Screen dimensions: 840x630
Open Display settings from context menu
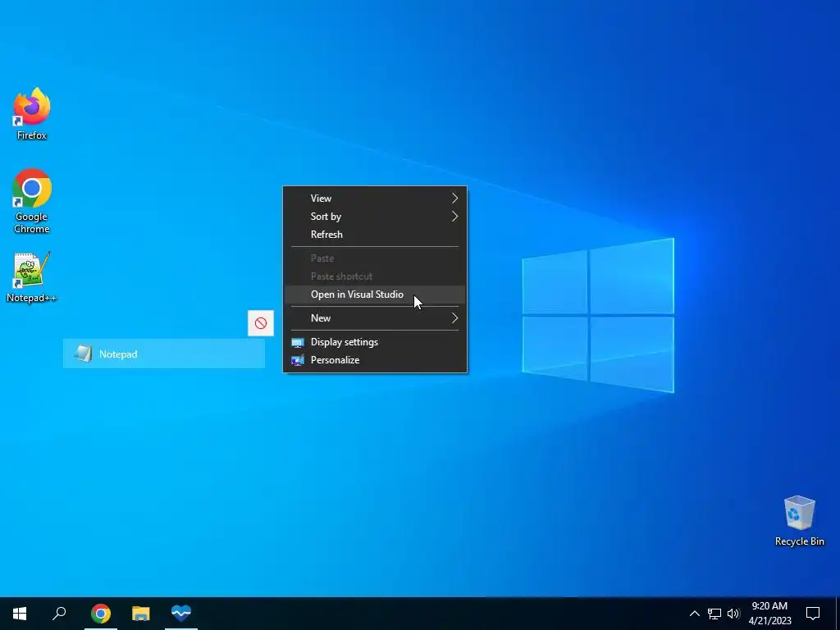pos(375,342)
